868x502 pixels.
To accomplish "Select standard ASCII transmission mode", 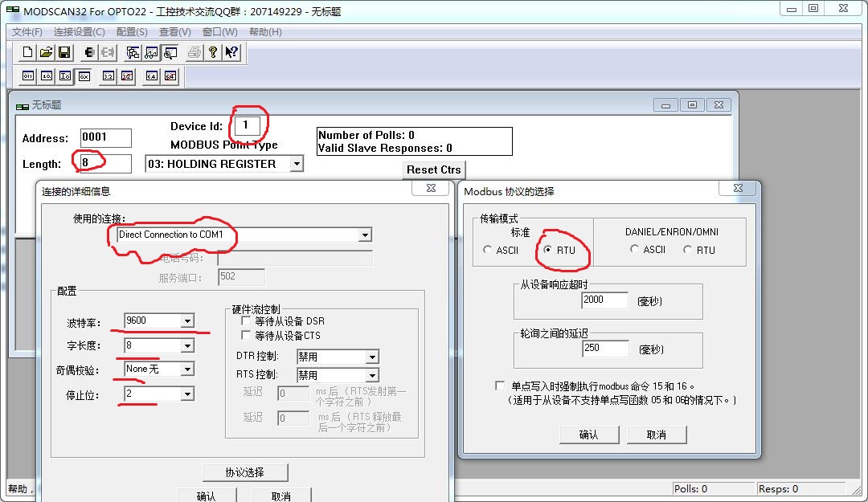I will point(488,250).
